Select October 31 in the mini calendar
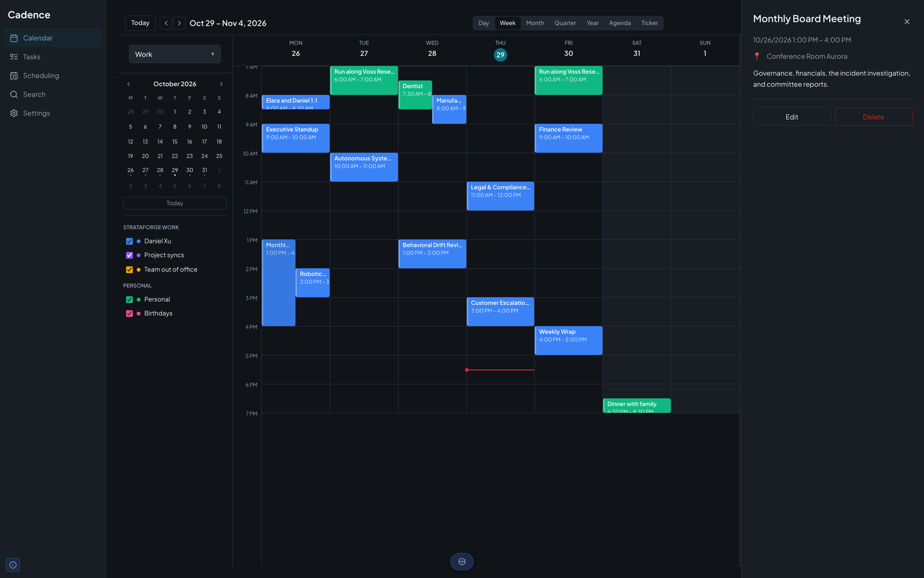 (x=204, y=170)
